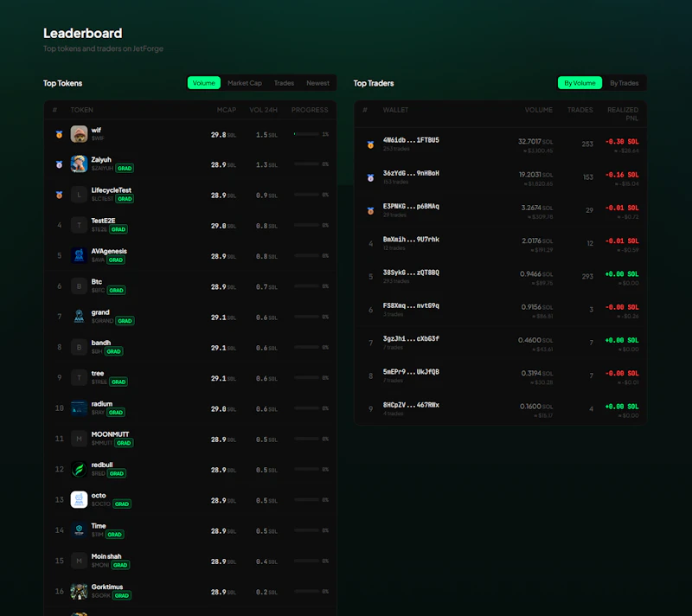Open the AVAgenesis token logo

(79, 256)
